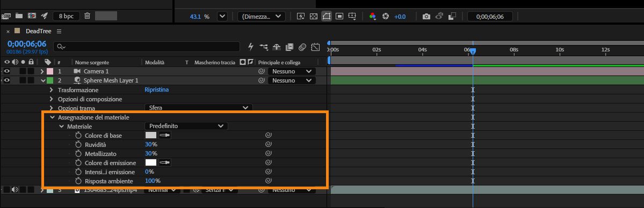Viewport: 644px width, 208px height.
Task: Take a snapshot with camera icon
Action: [426, 17]
